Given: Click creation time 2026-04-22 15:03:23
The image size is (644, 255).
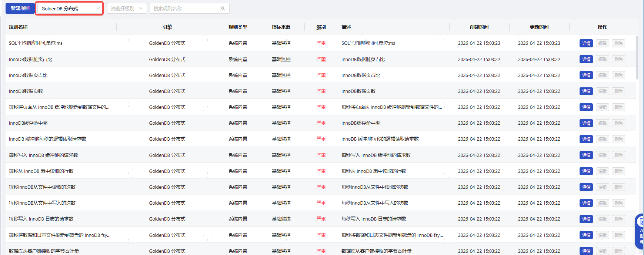Looking at the screenshot, I should pos(479,43).
